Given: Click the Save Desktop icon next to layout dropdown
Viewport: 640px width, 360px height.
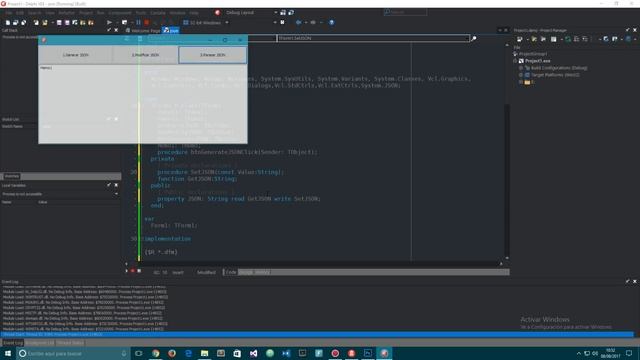Looking at the screenshot, I should point(283,13).
